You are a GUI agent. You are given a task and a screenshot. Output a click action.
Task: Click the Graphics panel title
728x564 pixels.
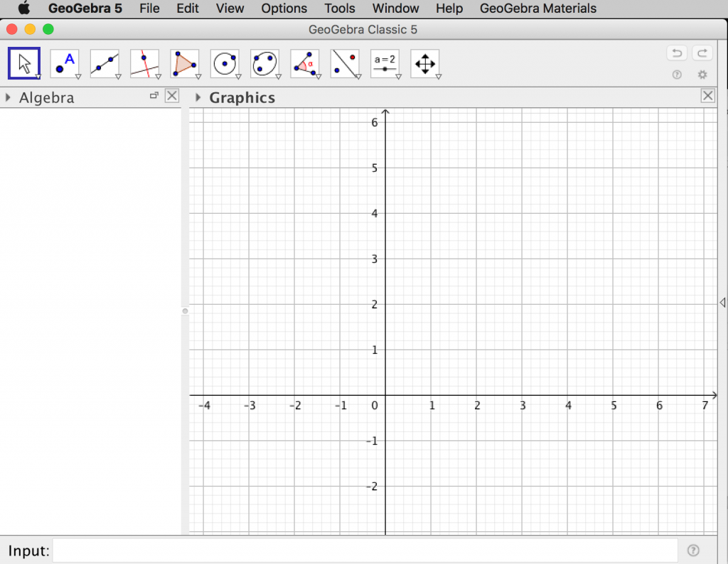(x=242, y=97)
